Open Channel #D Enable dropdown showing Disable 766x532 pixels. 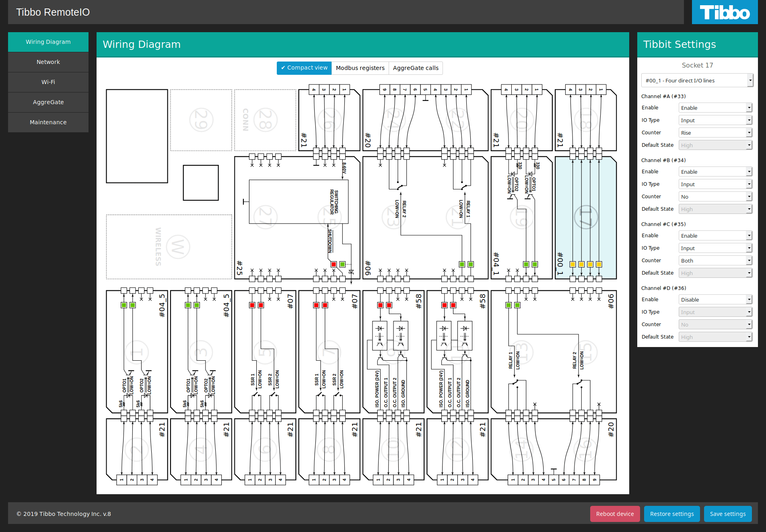[x=715, y=300]
